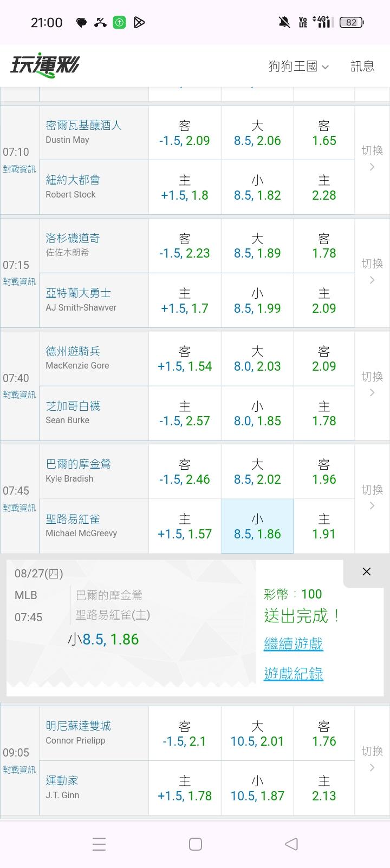Image resolution: width=390 pixels, height=868 pixels.
Task: Open the 遊戲紀錄 link
Action: tap(294, 674)
